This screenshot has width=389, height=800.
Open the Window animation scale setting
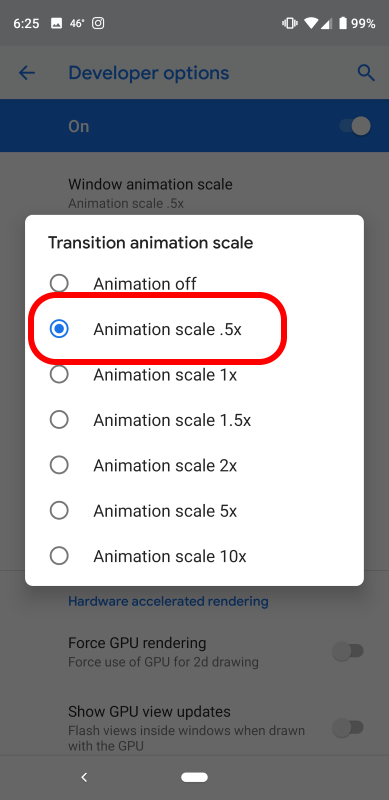coord(194,193)
